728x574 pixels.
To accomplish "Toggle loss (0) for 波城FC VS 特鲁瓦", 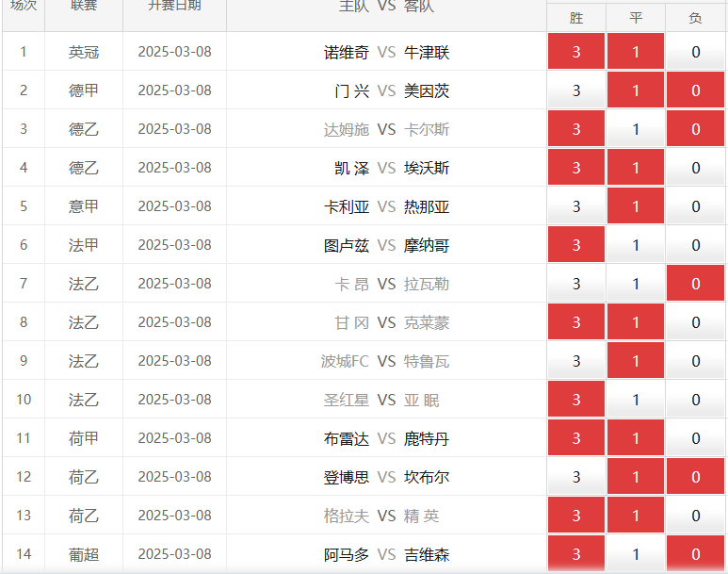I will [695, 360].
